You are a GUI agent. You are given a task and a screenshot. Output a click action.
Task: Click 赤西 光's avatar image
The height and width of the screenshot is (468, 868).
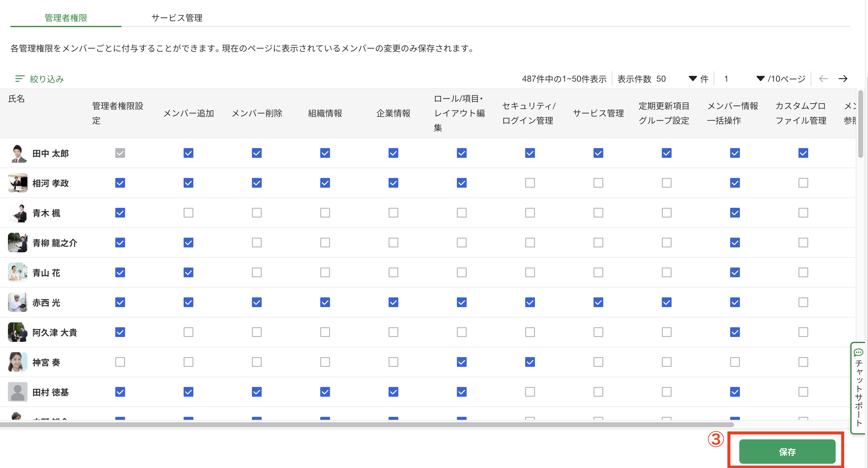(x=17, y=302)
